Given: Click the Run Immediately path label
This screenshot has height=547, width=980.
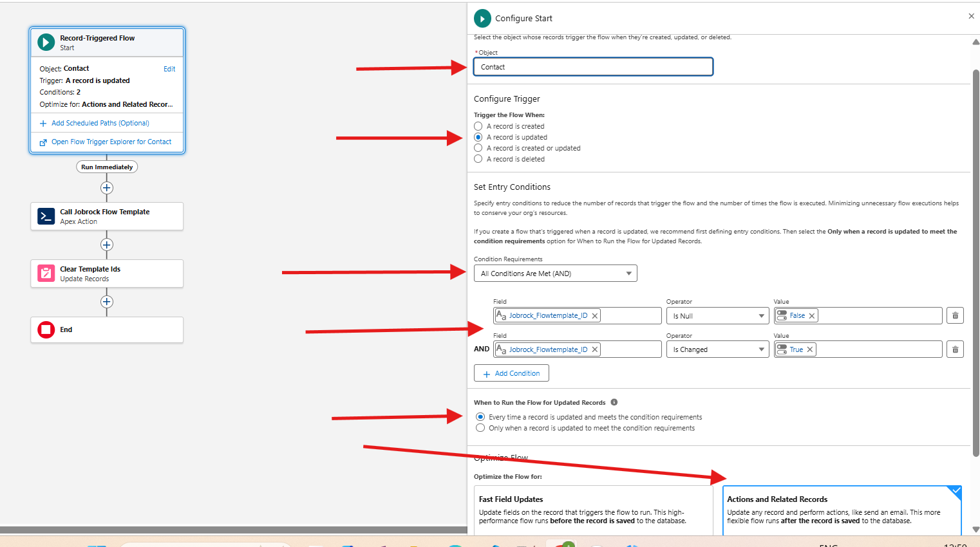Looking at the screenshot, I should pos(107,167).
